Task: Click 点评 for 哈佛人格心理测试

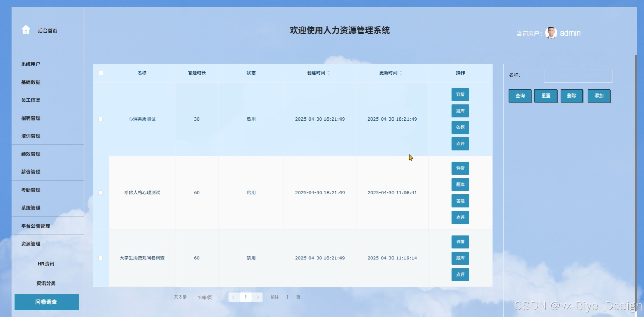Action: pos(460,217)
